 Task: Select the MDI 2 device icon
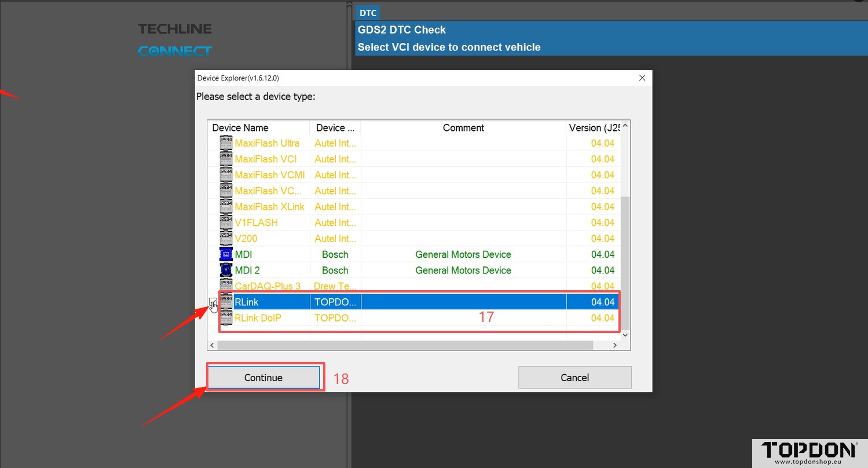coord(226,270)
